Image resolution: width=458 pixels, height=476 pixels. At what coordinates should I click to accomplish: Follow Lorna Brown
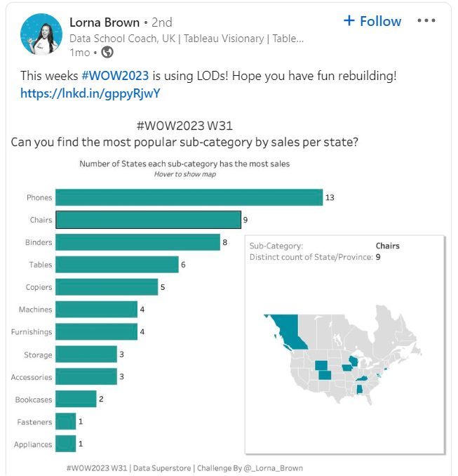[x=372, y=21]
